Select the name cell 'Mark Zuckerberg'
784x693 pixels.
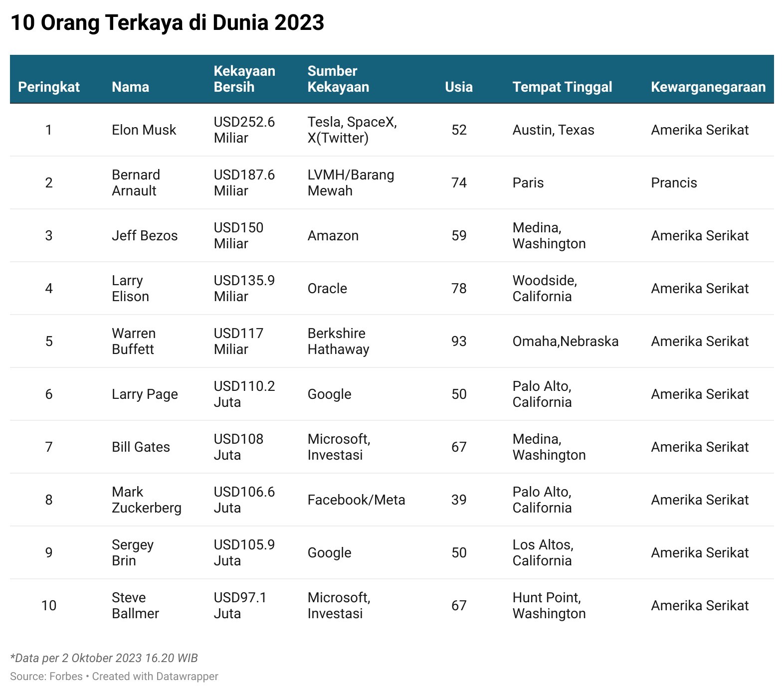click(147, 500)
